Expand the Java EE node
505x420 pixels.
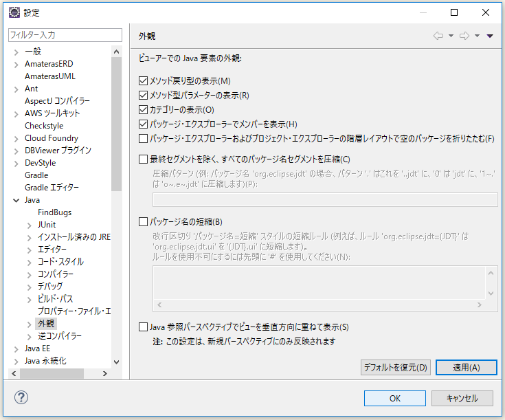click(16, 349)
